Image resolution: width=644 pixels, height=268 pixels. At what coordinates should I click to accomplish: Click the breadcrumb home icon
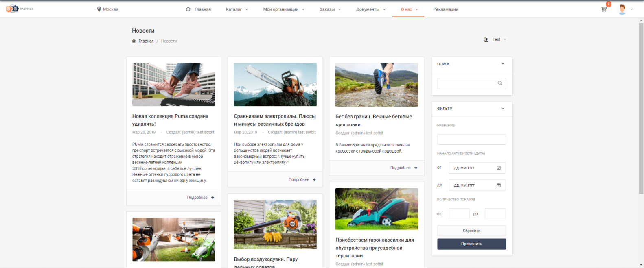point(134,41)
